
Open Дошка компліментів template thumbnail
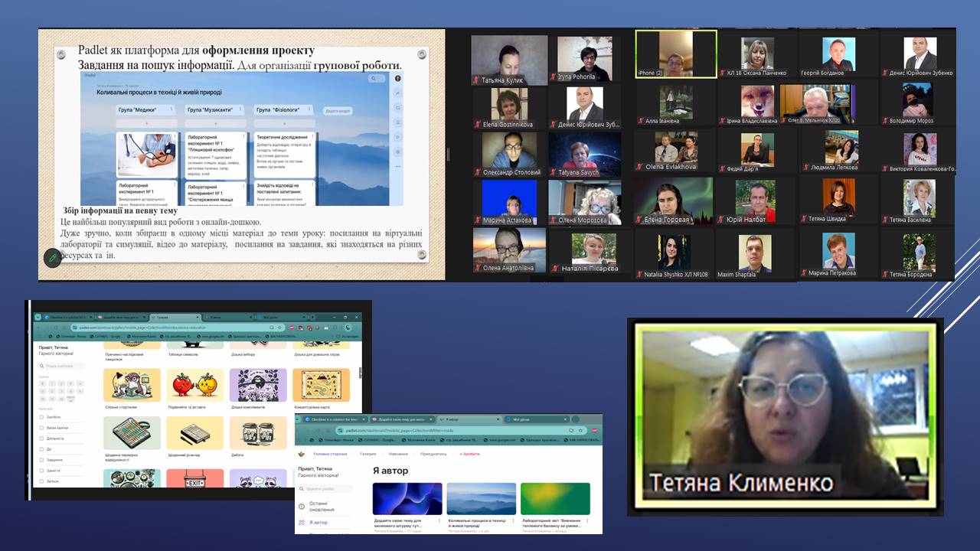[x=258, y=385]
